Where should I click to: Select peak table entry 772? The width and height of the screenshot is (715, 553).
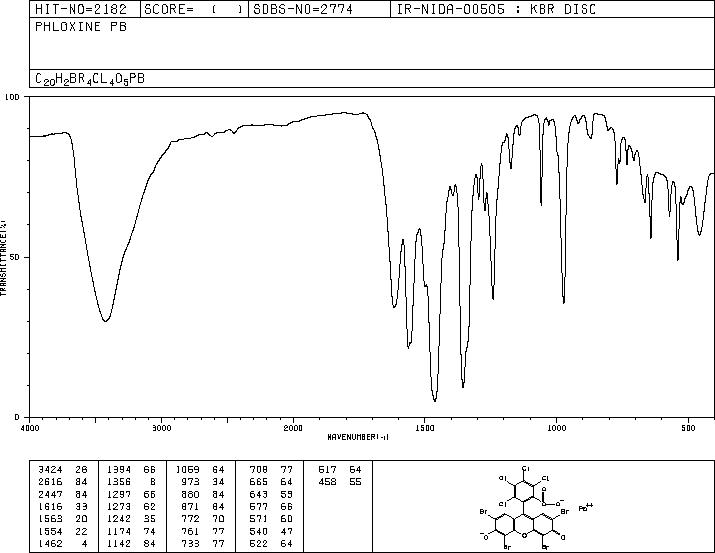tap(204, 519)
